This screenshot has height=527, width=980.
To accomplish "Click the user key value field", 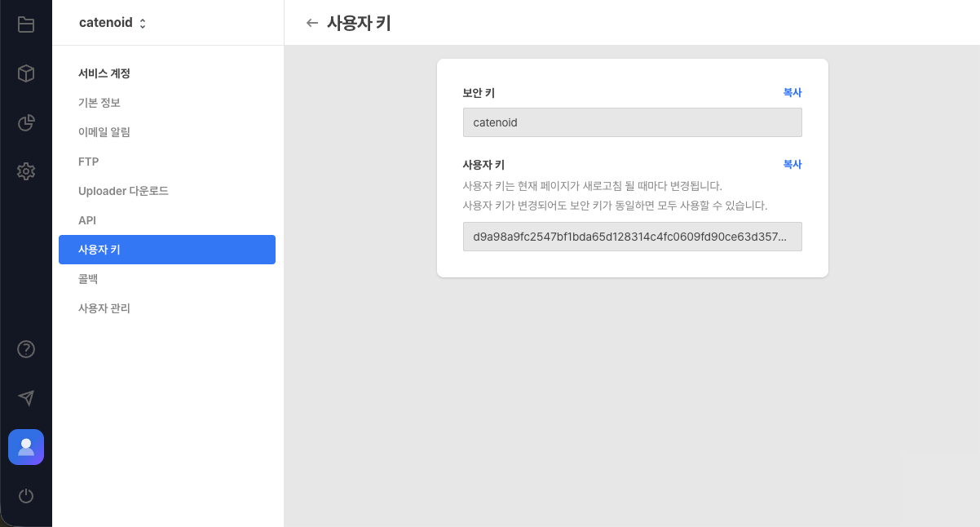I will pyautogui.click(x=633, y=237).
